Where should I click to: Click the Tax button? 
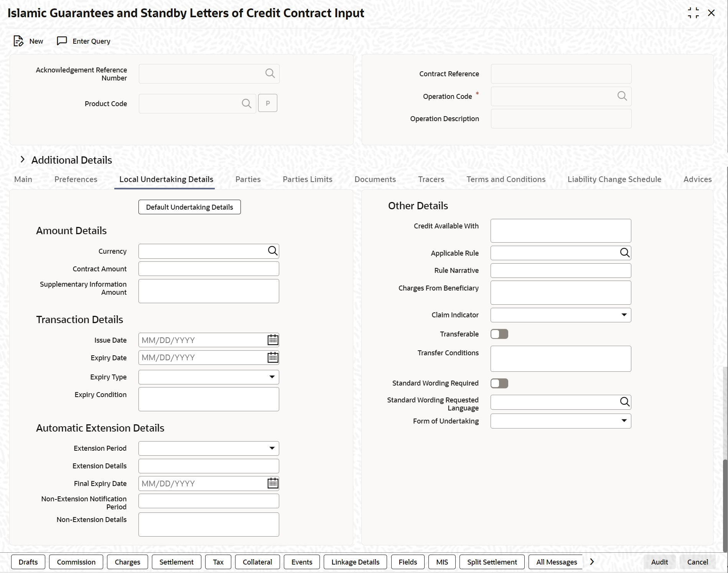[218, 562]
